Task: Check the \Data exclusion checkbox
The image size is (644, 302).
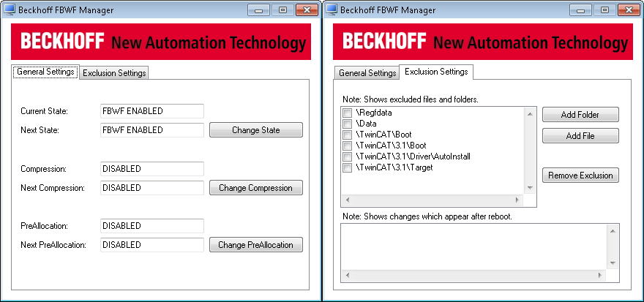Action: [348, 124]
